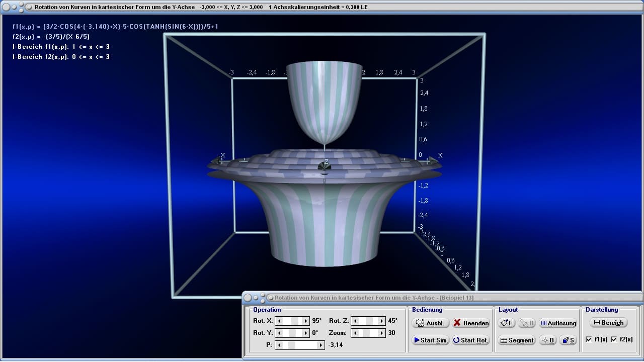Increase parameter P with right arrow
The width and height of the screenshot is (644, 362).
pyautogui.click(x=320, y=345)
